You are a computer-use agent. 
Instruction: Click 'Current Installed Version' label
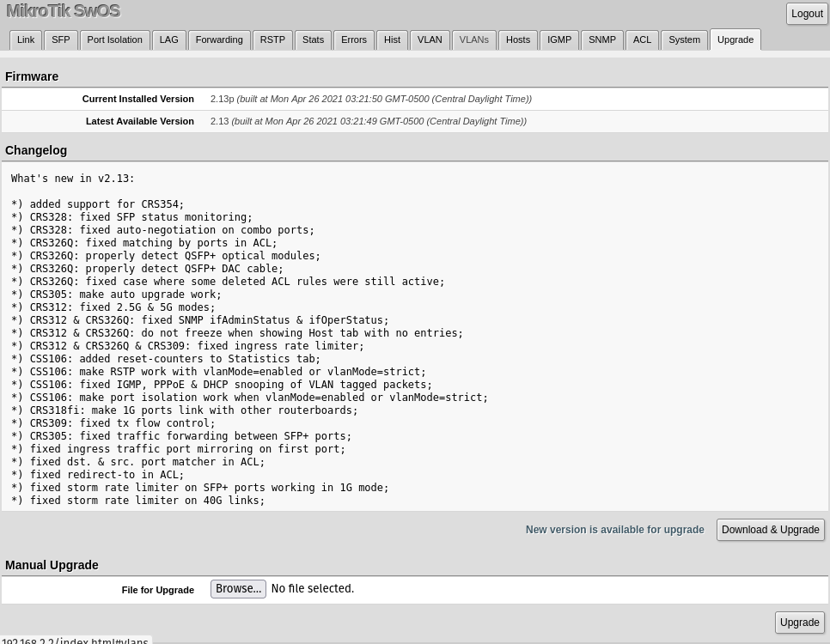click(x=138, y=99)
